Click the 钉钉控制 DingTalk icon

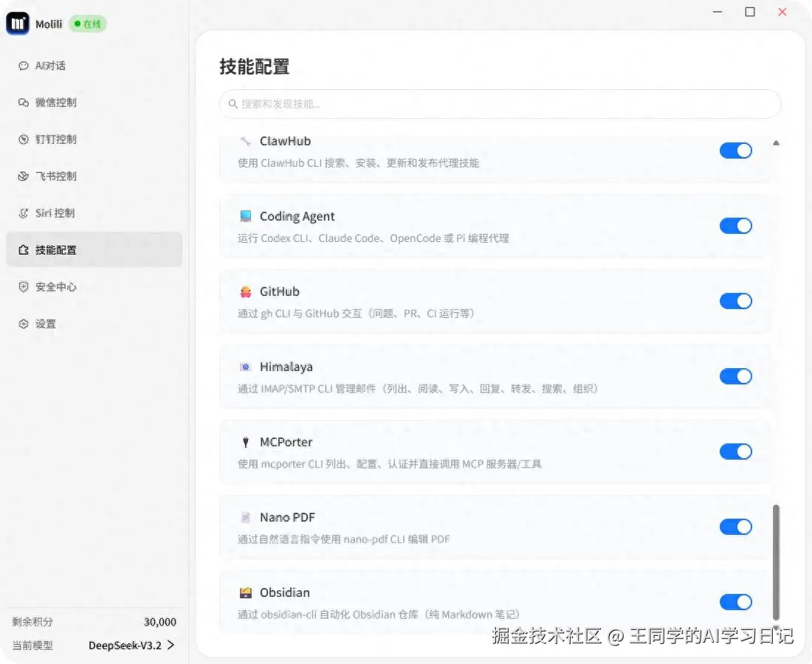[24, 139]
